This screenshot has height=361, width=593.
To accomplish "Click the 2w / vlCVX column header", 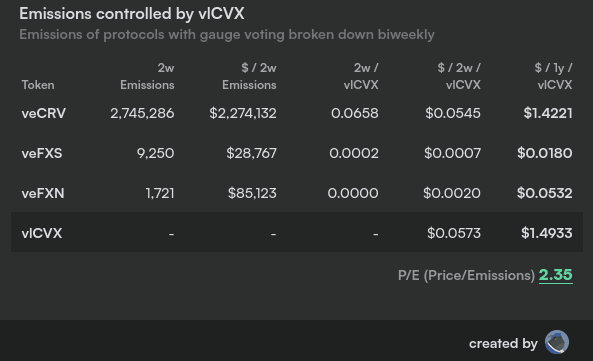I will click(x=361, y=76).
